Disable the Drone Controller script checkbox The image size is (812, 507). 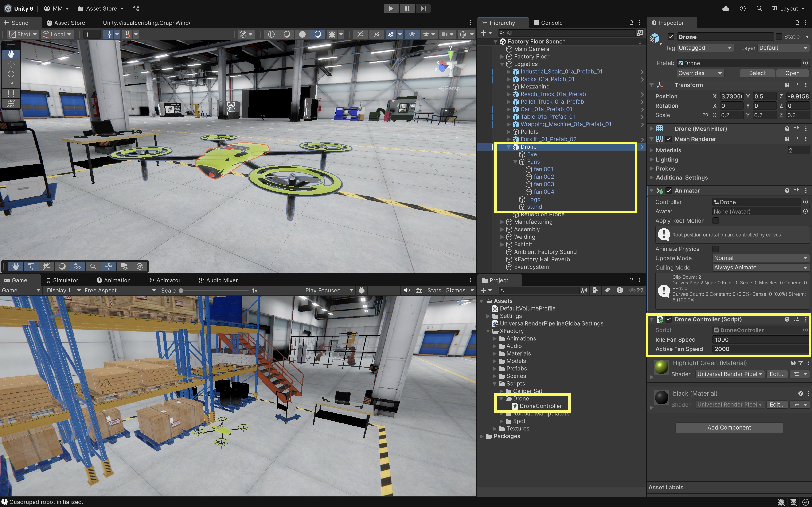pyautogui.click(x=669, y=319)
